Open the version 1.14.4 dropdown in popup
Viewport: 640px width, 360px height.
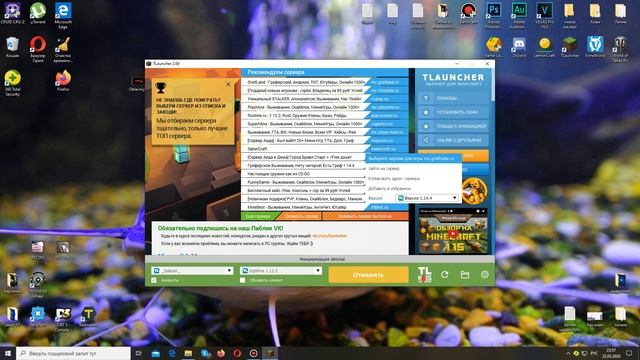point(427,198)
